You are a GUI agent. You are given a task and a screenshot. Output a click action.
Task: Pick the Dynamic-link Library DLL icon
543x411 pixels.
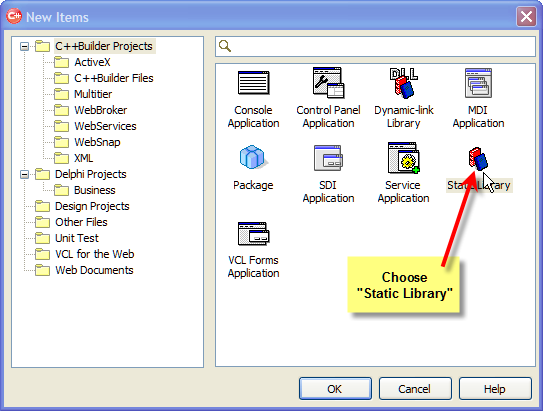[x=403, y=83]
